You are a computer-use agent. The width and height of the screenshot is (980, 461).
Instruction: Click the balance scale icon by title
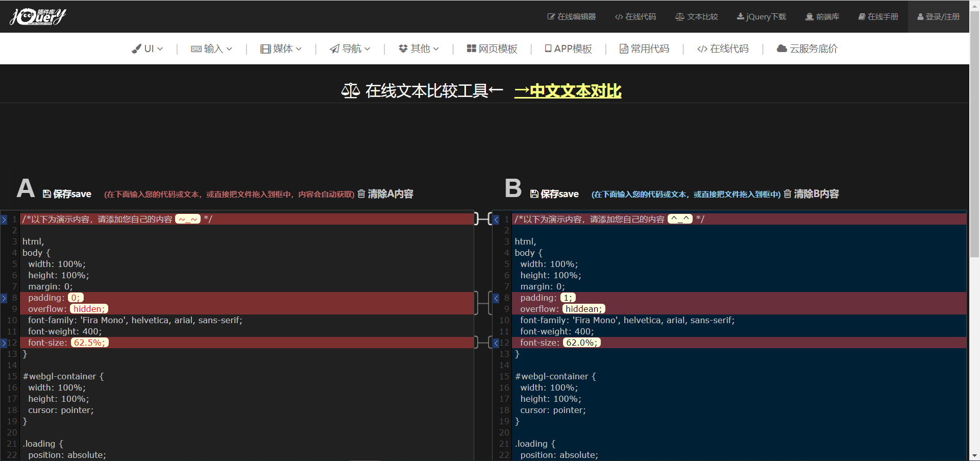click(x=351, y=91)
